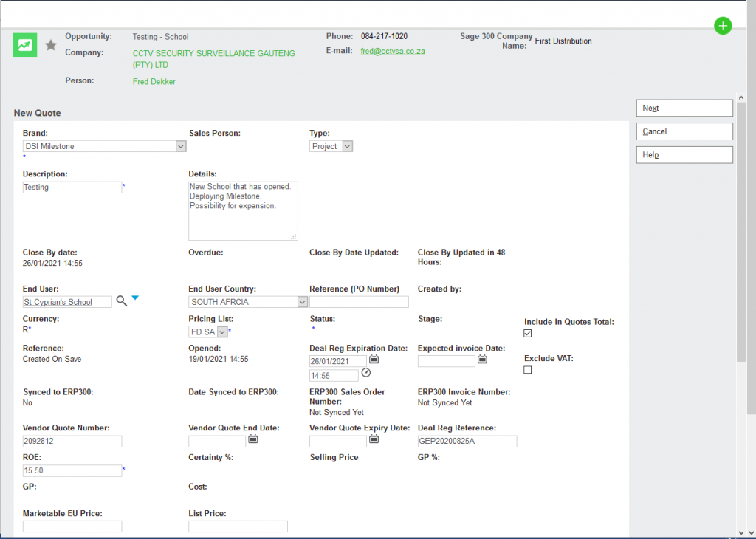
Task: Click the green plus add icon
Action: pos(723,27)
